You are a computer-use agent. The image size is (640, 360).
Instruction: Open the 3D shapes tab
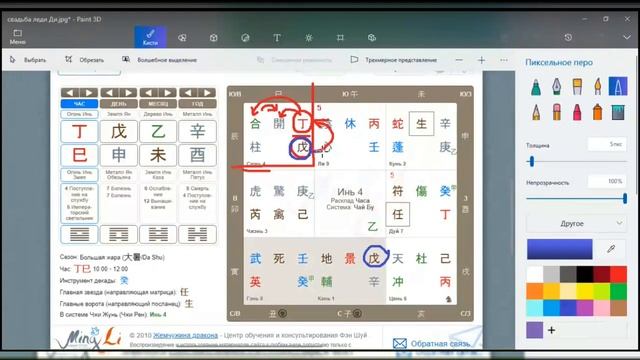coord(213,38)
